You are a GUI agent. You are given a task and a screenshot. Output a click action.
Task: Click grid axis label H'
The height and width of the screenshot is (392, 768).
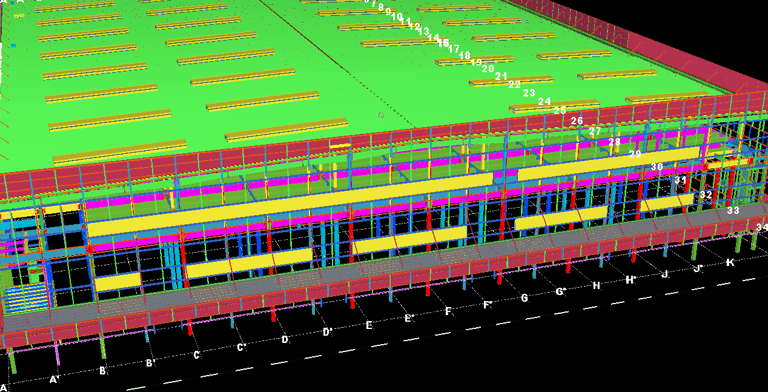(631, 280)
